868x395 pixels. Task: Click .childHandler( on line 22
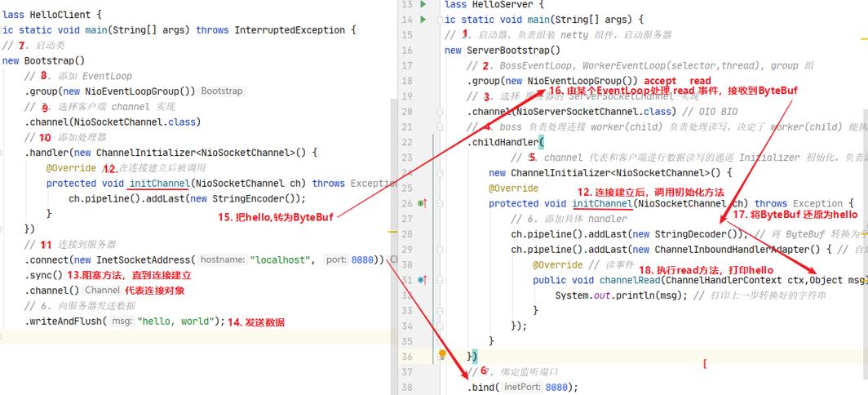tap(506, 142)
